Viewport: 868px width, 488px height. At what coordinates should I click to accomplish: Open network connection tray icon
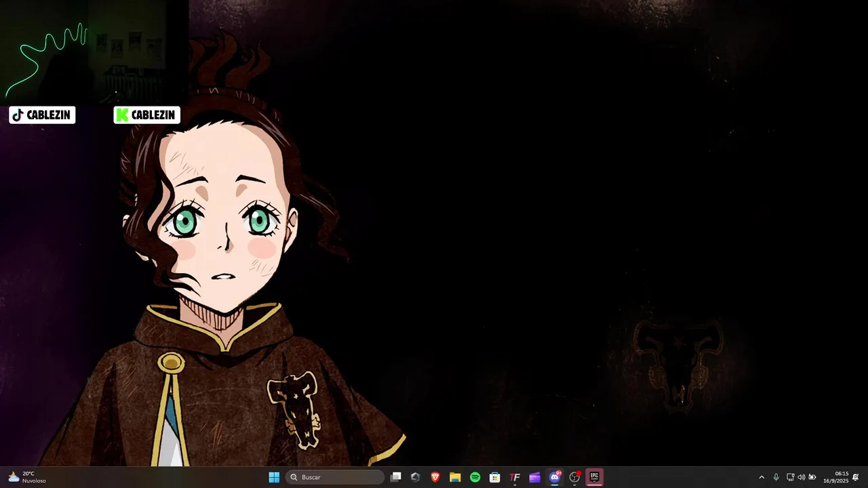[x=790, y=477]
